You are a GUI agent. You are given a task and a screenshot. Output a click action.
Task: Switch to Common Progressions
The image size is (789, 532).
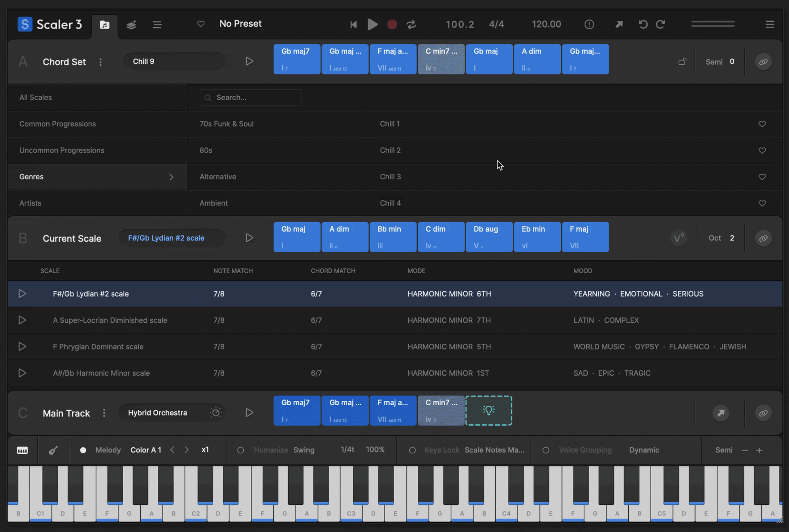point(57,124)
